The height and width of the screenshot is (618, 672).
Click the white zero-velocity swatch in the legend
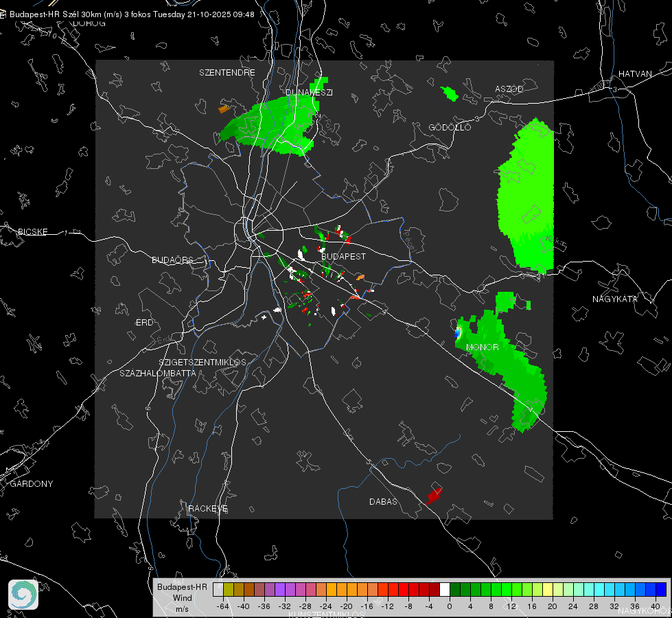coord(445,590)
